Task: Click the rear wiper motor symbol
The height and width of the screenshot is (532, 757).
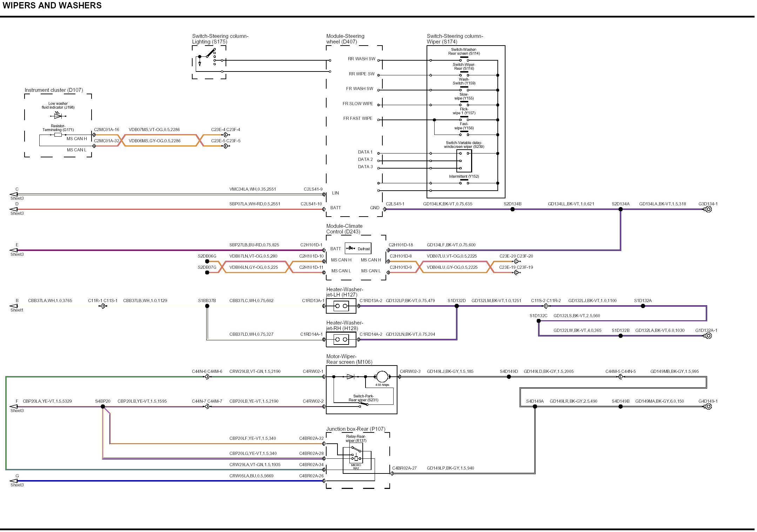Action: 382,377
